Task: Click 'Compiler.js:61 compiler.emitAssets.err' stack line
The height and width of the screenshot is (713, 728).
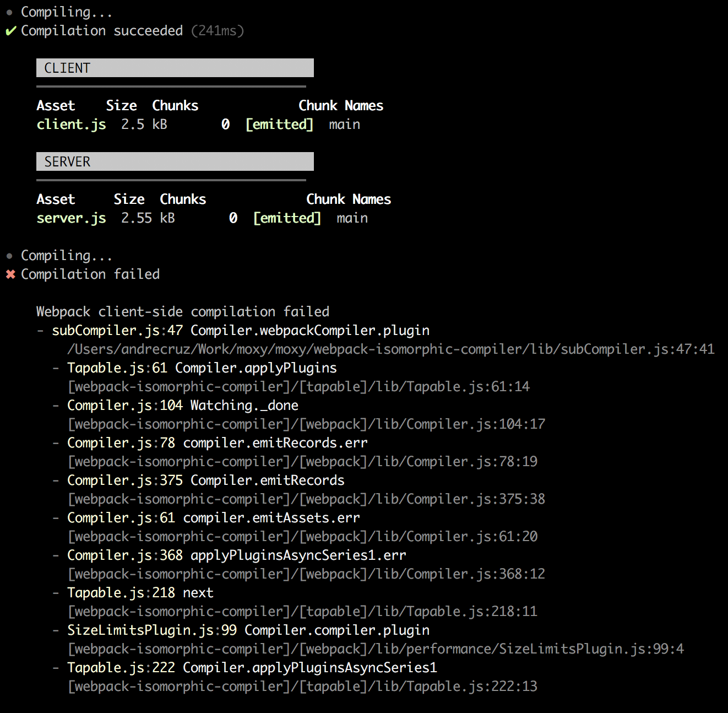Action: [214, 518]
